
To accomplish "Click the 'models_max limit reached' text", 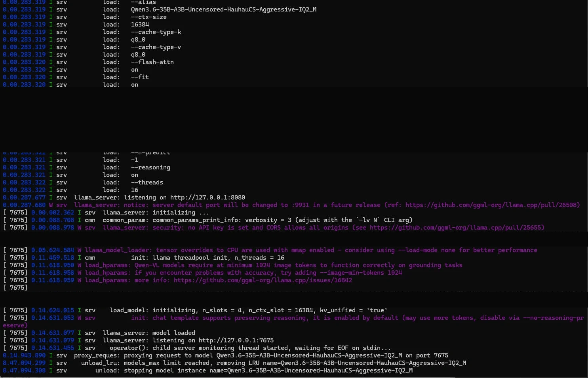I will point(167,363).
